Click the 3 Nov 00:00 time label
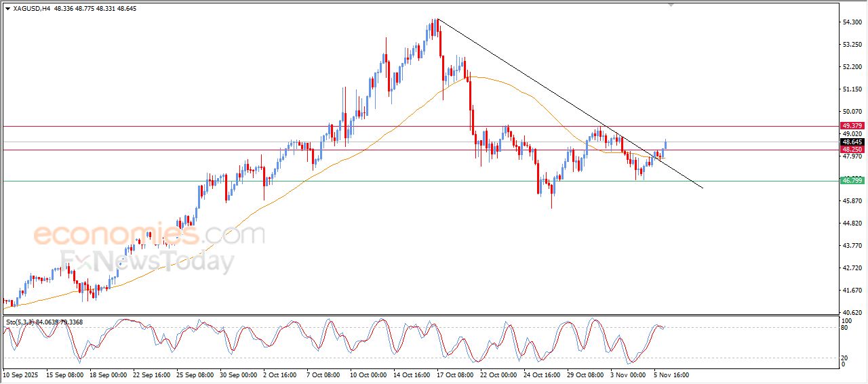This screenshot has height=384, width=868. pos(628,375)
